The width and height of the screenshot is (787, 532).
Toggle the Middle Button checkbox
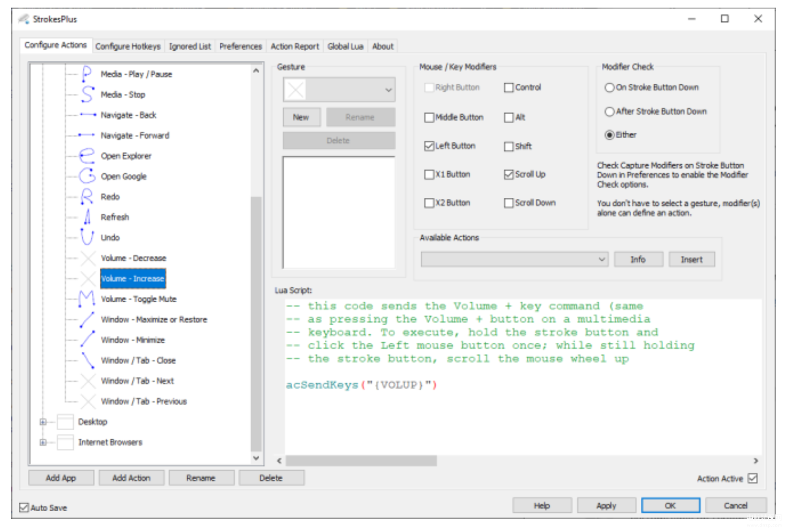429,118
